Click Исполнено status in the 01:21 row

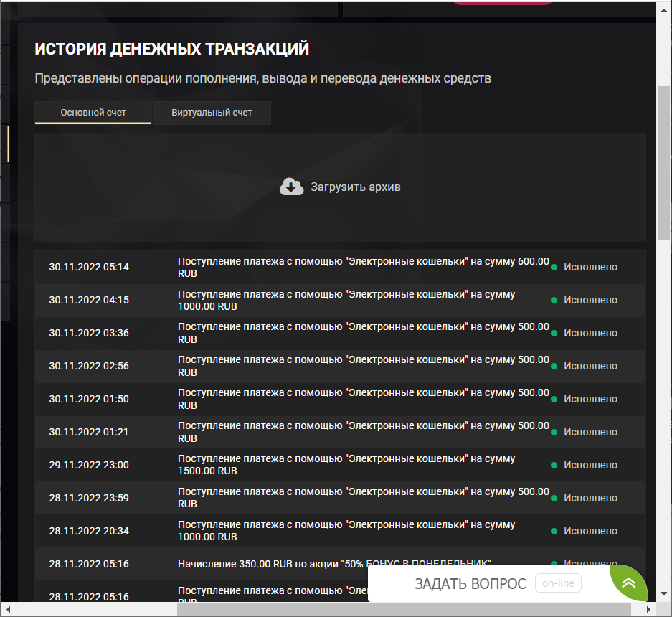click(x=590, y=432)
